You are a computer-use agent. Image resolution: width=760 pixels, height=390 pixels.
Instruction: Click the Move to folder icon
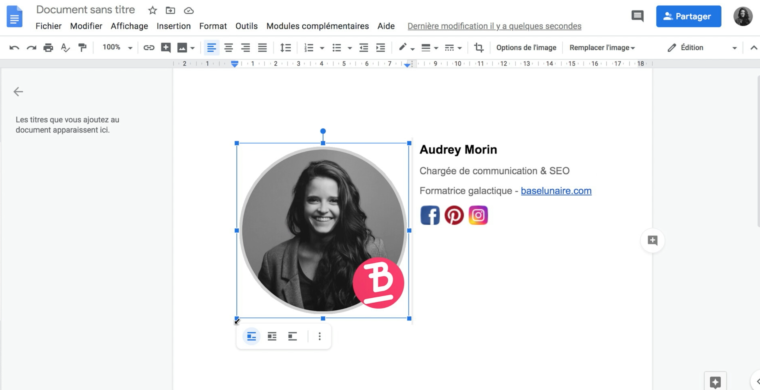(171, 10)
